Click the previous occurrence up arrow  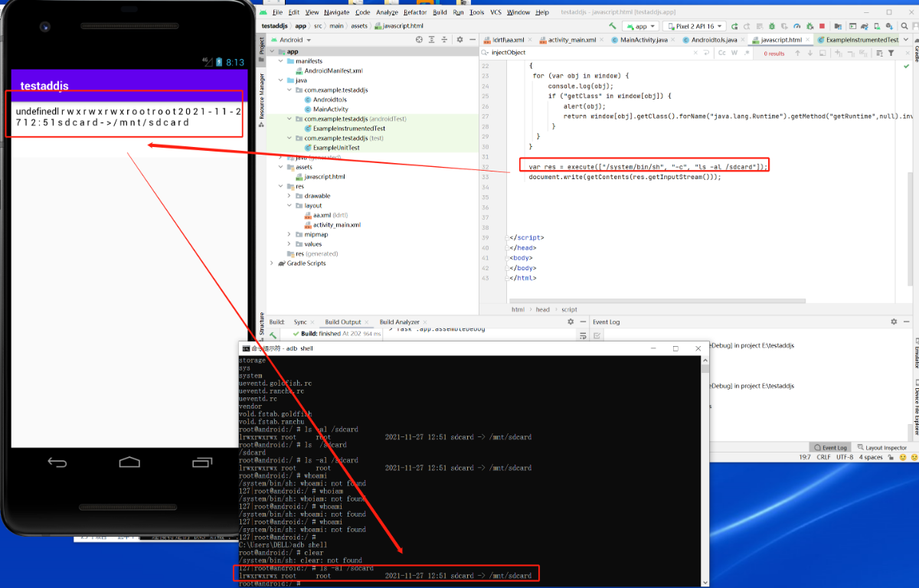pyautogui.click(x=797, y=53)
